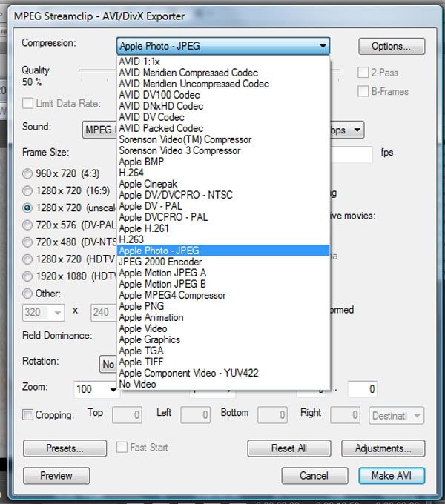Screen dimensions: 445x504
Task: Click the Presets... button
Action: click(65, 448)
